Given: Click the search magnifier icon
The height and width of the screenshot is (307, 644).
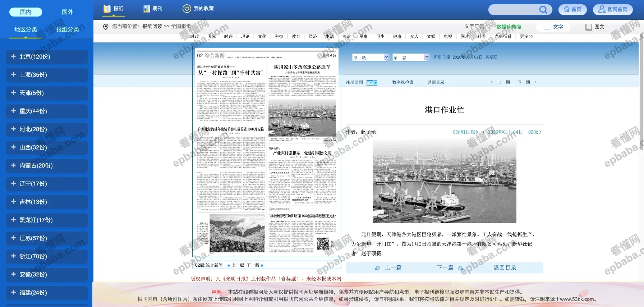Looking at the screenshot, I should coord(543,10).
